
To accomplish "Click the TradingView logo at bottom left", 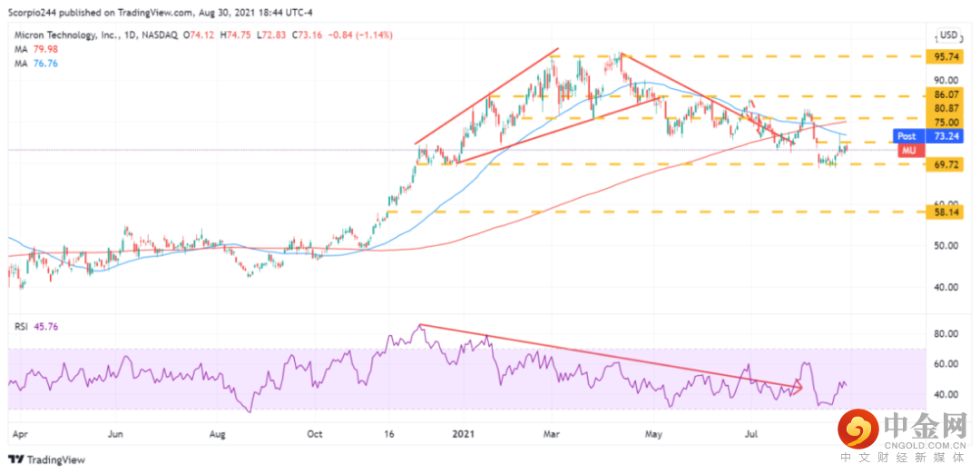I will (x=46, y=459).
